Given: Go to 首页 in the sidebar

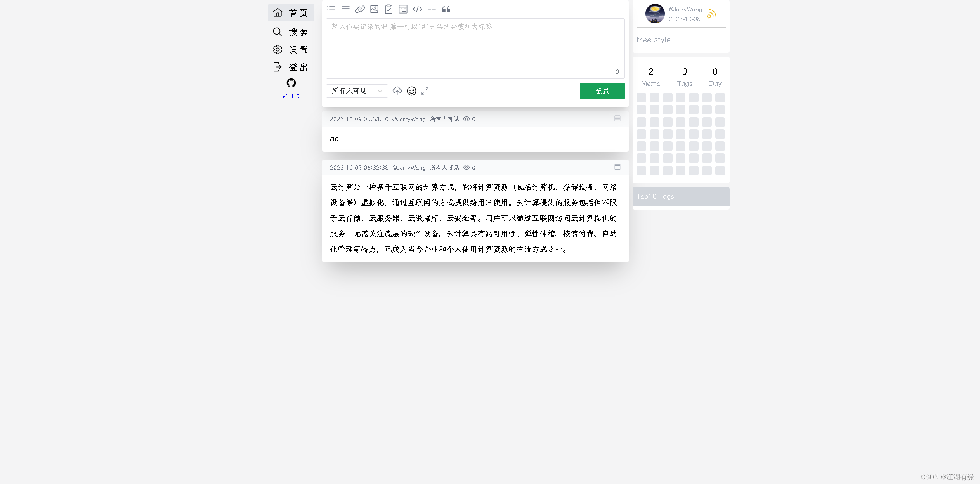Looking at the screenshot, I should 291,12.
